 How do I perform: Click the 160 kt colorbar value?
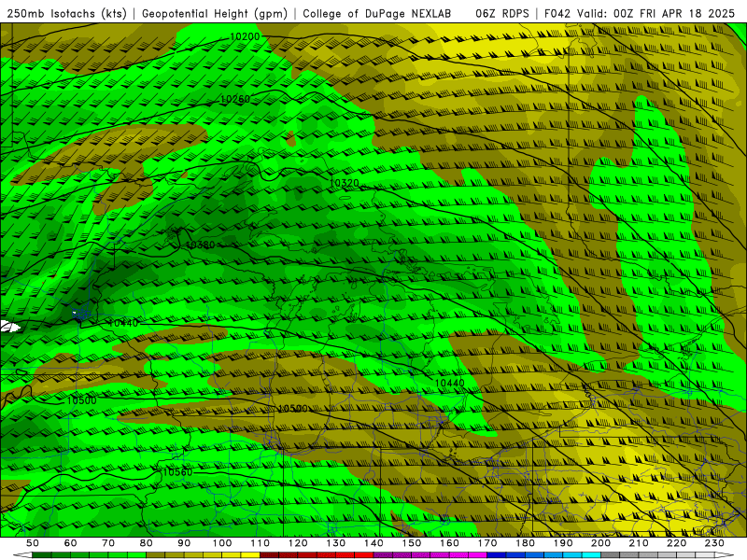tap(449, 543)
